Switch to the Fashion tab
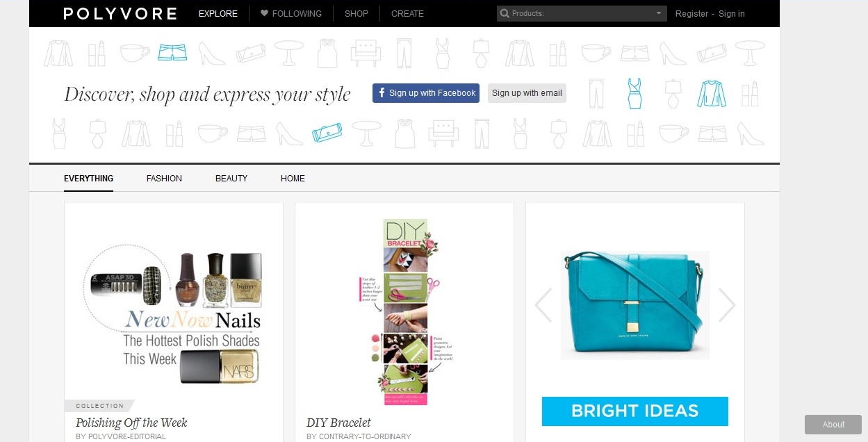The height and width of the screenshot is (442, 868). point(164,179)
